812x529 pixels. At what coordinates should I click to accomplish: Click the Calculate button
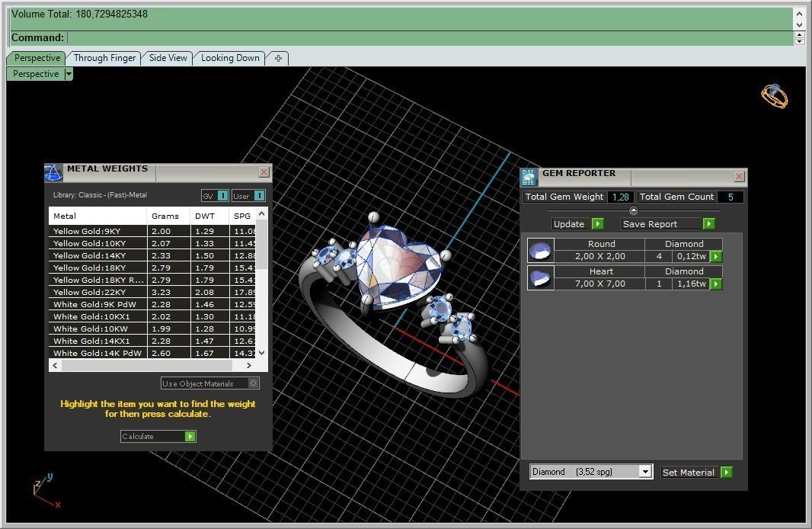[x=158, y=436]
